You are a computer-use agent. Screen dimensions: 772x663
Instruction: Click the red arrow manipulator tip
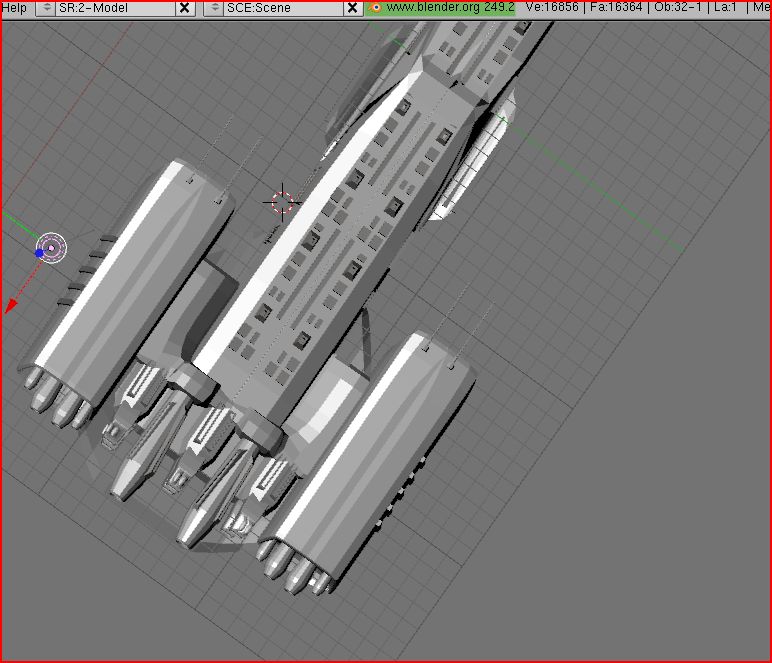(x=10, y=306)
